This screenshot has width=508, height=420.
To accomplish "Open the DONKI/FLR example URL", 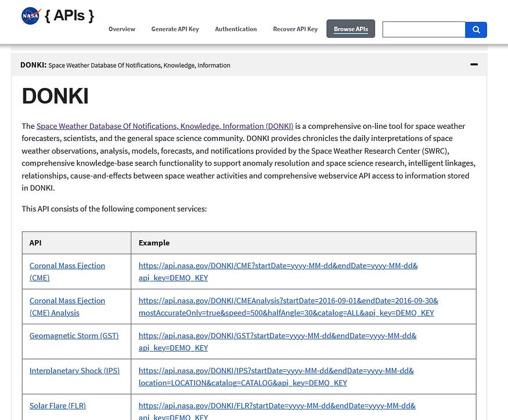I will [277, 411].
